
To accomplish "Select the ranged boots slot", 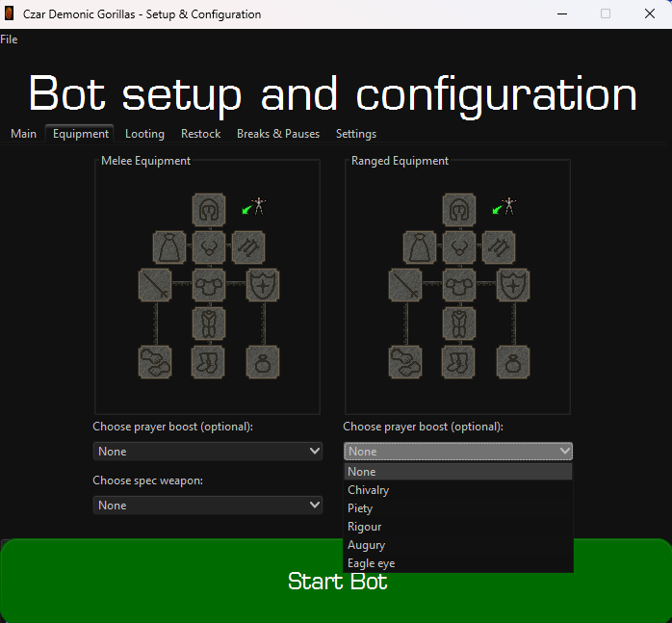I will (459, 362).
